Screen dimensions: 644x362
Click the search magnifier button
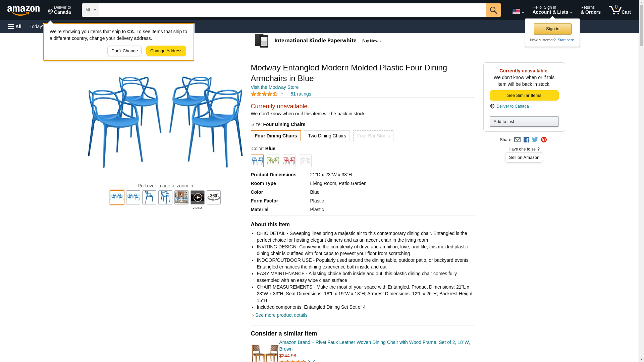coord(493,10)
